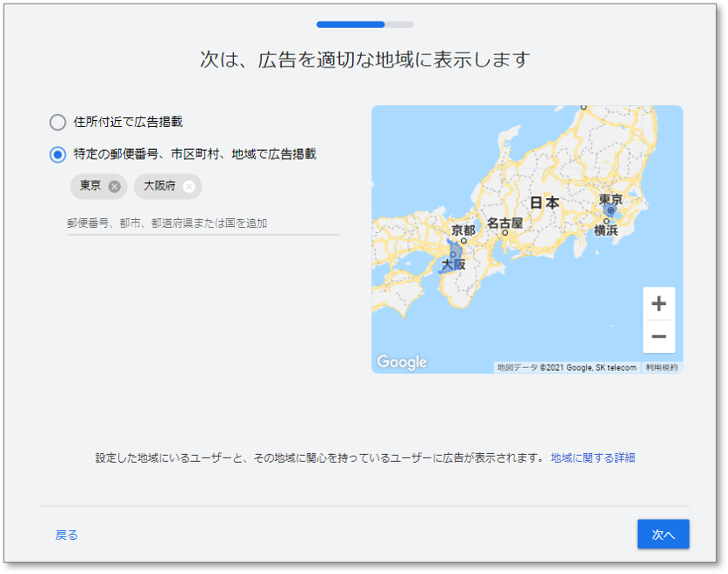Select the 特定の郵便番号、市区町村、地域で広告掲載 radio option
This screenshot has height=574, width=728.
58,155
